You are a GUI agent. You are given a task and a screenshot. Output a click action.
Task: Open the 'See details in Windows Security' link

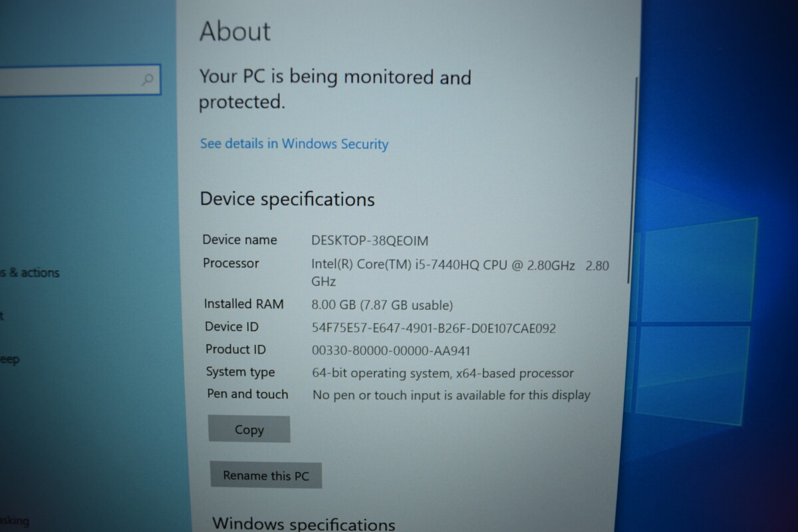294,144
